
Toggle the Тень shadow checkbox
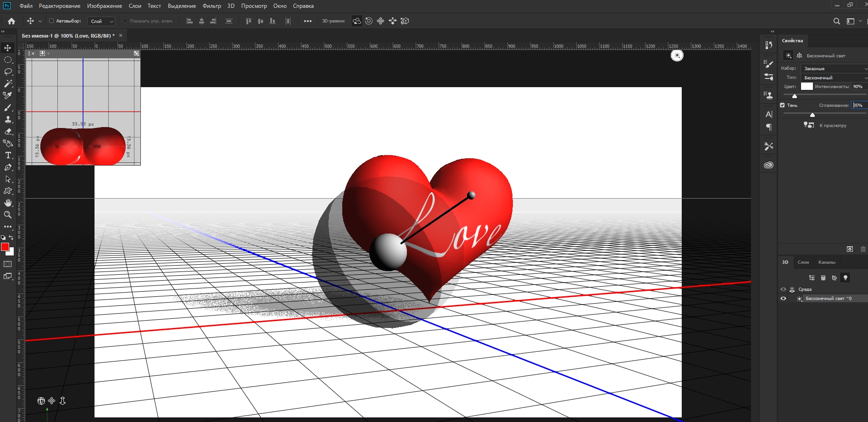tap(783, 105)
